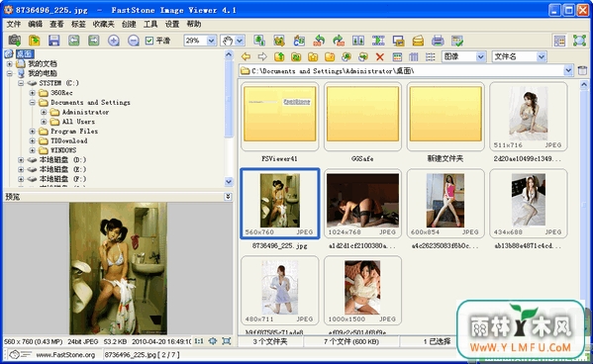This screenshot has width=593, height=364.
Task: Click the email images icon
Action: [x=418, y=41]
